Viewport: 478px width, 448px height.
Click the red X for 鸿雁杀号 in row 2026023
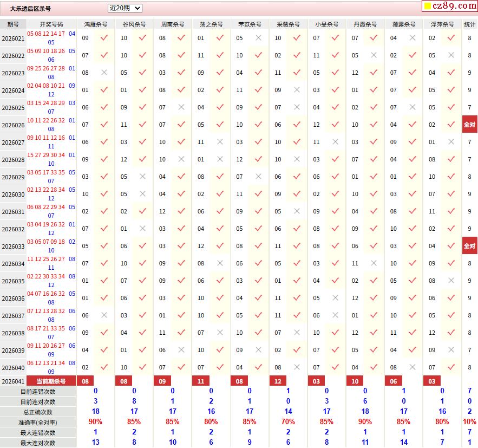click(104, 73)
